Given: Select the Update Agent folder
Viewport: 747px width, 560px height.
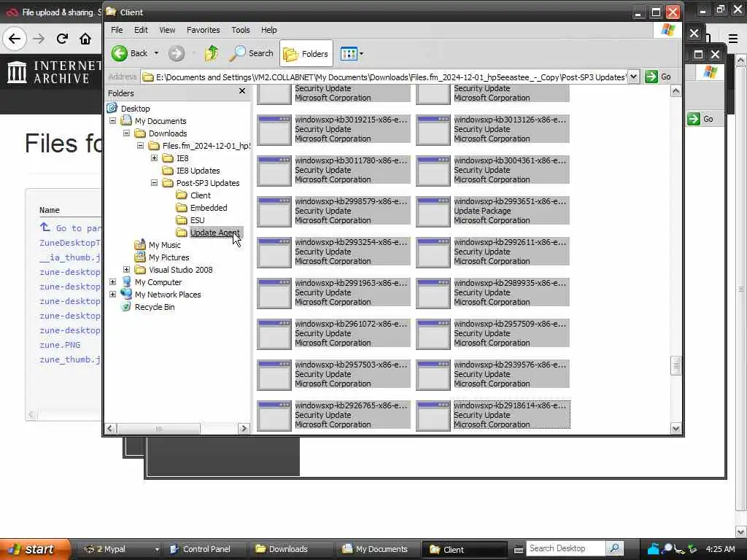Looking at the screenshot, I should pos(215,233).
